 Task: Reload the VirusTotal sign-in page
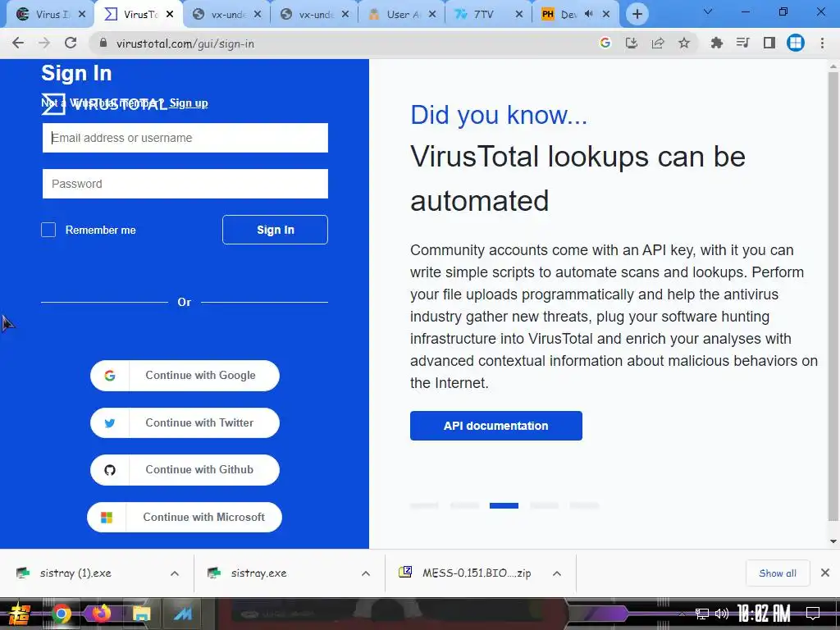point(71,43)
